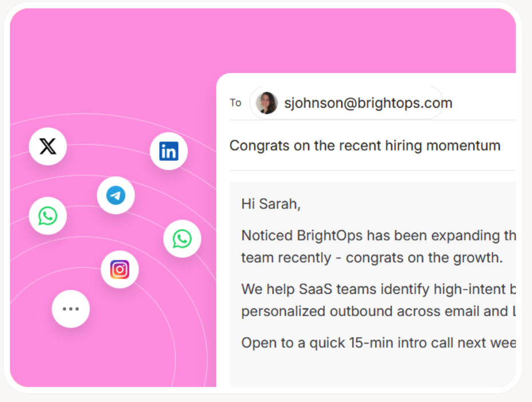Click the "personalized outbound across email" line

click(x=379, y=312)
